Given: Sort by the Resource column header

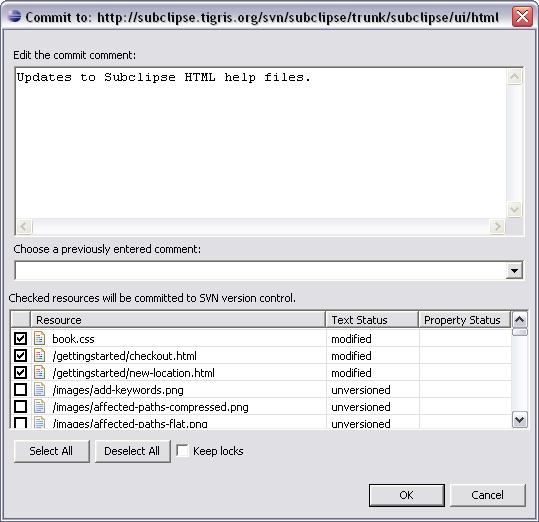Looking at the screenshot, I should 178,320.
